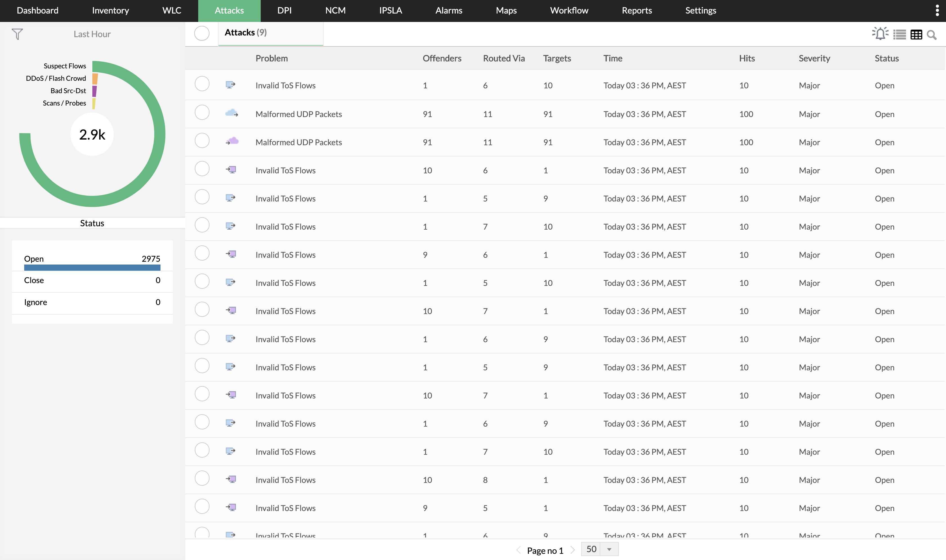Image resolution: width=946 pixels, height=560 pixels.
Task: Select checkbox for first Malformed UDP Packets row
Action: point(202,113)
